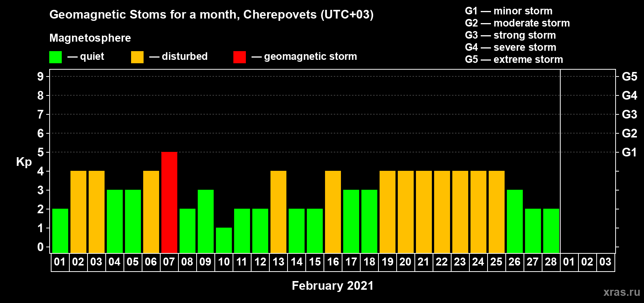This screenshot has width=644, height=303.
Task: Select the red storm bar for day 07
Action: tap(169, 202)
